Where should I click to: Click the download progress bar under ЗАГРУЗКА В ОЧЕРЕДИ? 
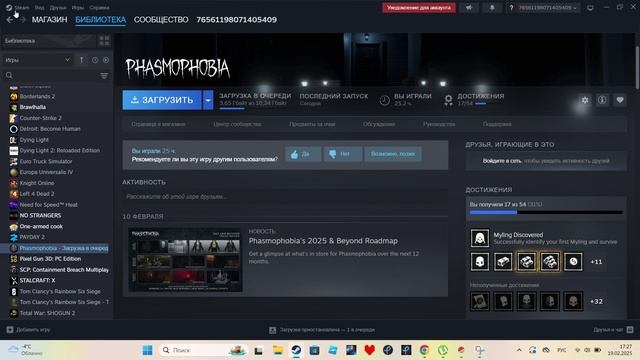(232, 108)
